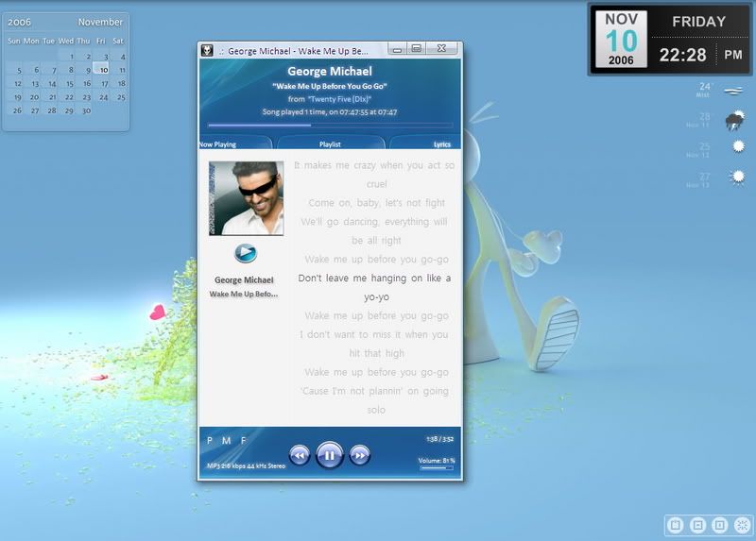Skip forward to the next track
756x541 pixels.
pyautogui.click(x=360, y=455)
